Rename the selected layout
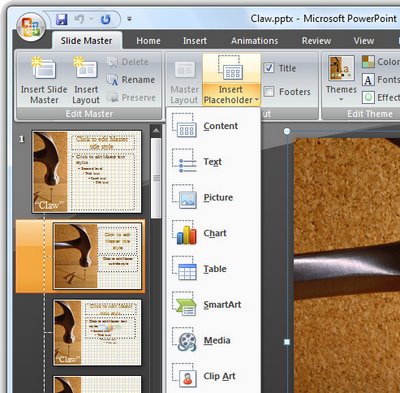The image size is (400, 393). [x=131, y=80]
